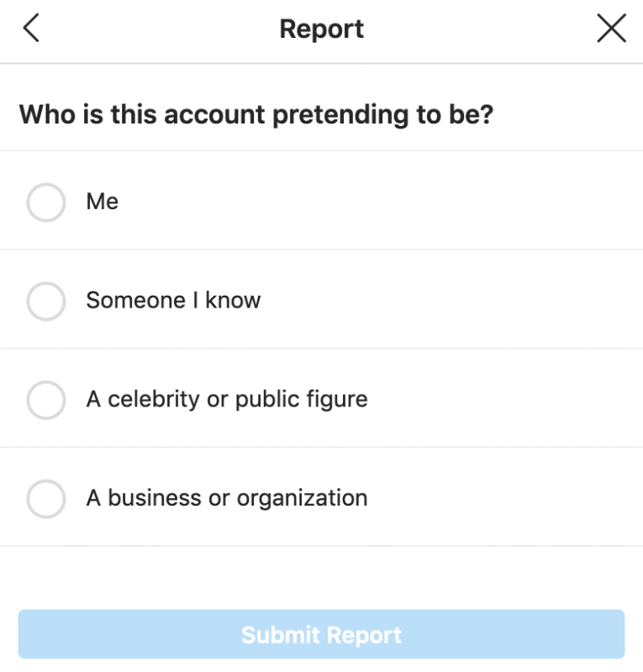Pick the celebrity or public figure radio circle

click(x=46, y=400)
